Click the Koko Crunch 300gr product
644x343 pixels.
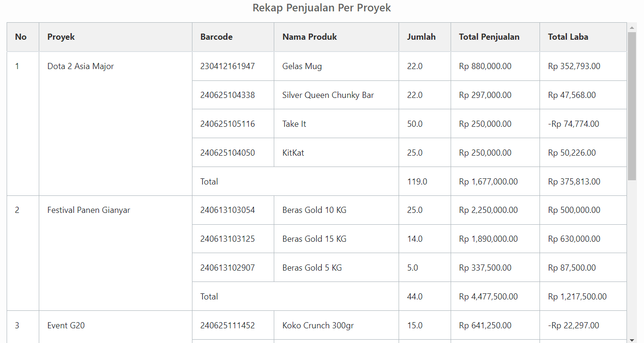(x=318, y=325)
